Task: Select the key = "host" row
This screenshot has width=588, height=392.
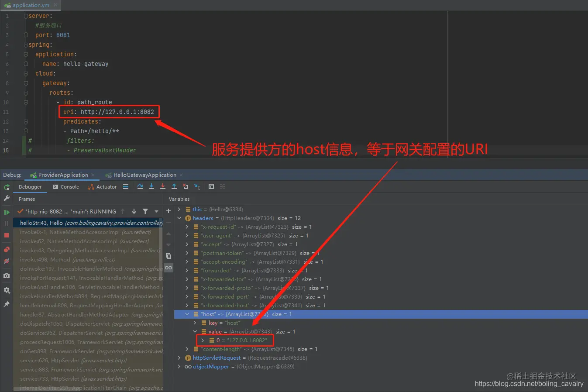Action: [x=381, y=323]
